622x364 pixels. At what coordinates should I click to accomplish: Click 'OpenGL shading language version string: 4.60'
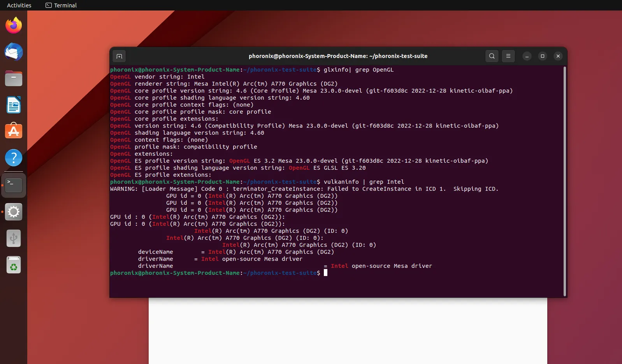(x=187, y=133)
